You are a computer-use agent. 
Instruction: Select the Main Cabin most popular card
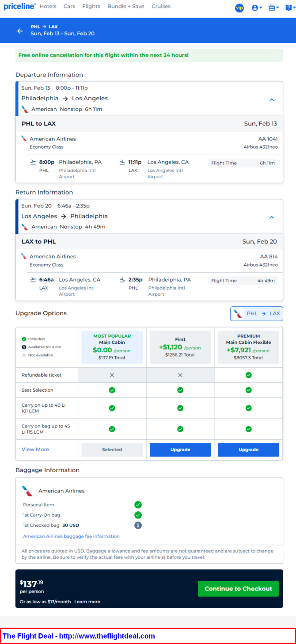(112, 347)
